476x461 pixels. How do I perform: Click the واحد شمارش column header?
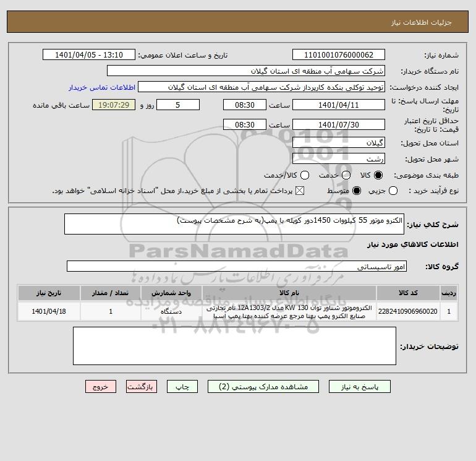point(171,293)
